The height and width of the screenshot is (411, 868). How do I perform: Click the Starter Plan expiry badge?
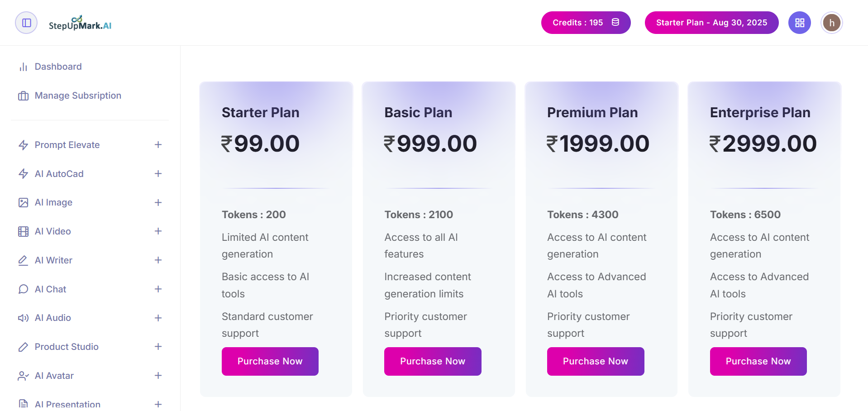[x=711, y=23]
